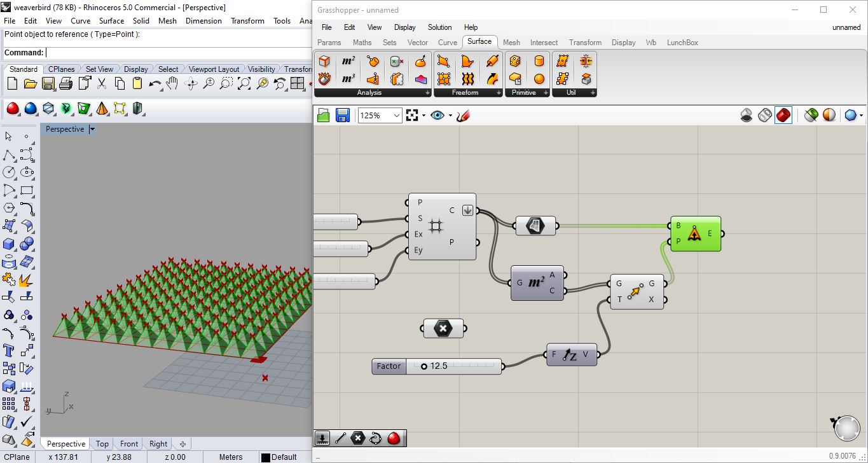
Task: Pick the Sphere primitive icon in Primitive panel
Action: pyautogui.click(x=539, y=79)
